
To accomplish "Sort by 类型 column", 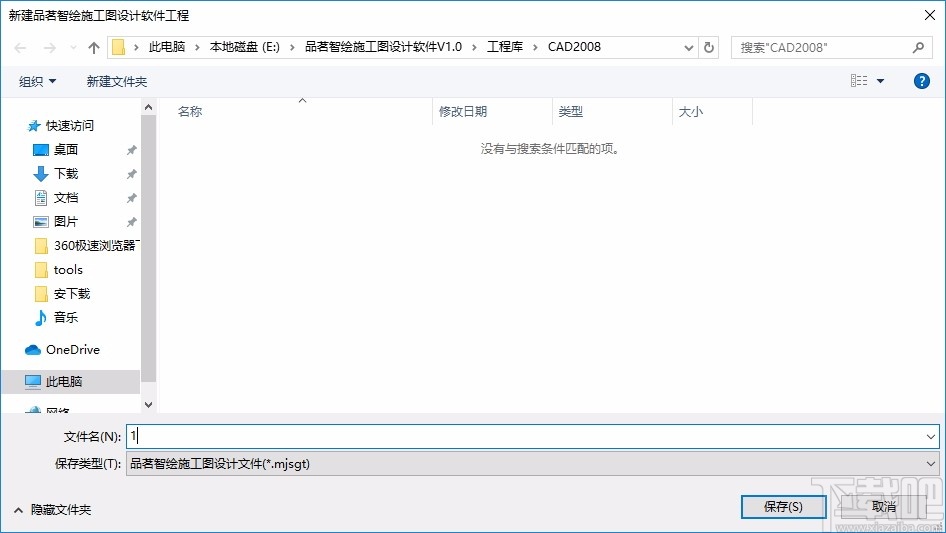I will coord(571,112).
